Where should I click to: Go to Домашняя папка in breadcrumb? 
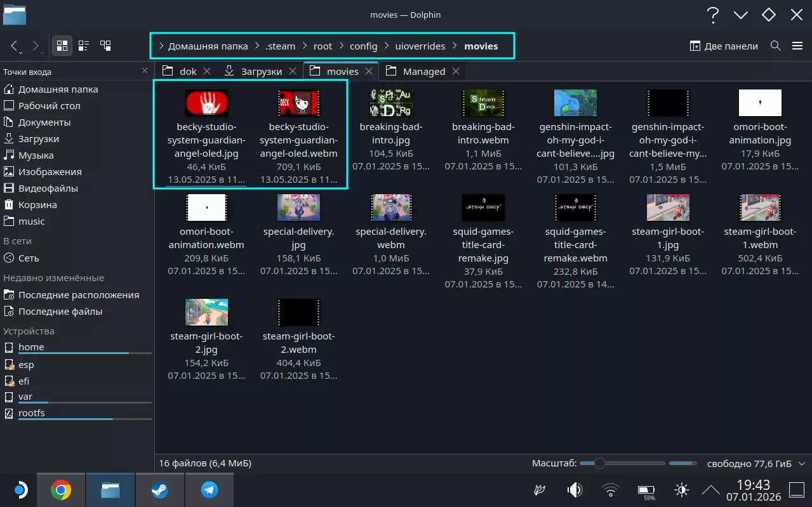[x=208, y=46]
